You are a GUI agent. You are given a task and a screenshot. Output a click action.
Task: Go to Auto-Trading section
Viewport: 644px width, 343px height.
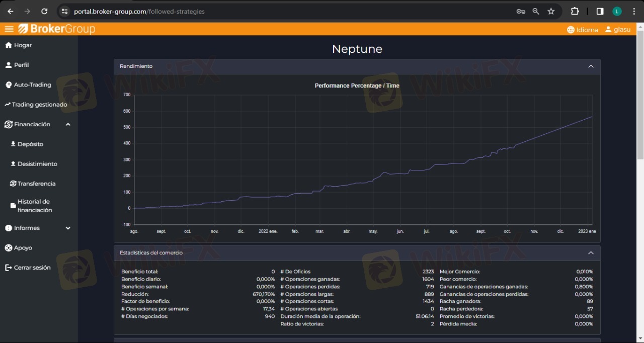point(32,85)
